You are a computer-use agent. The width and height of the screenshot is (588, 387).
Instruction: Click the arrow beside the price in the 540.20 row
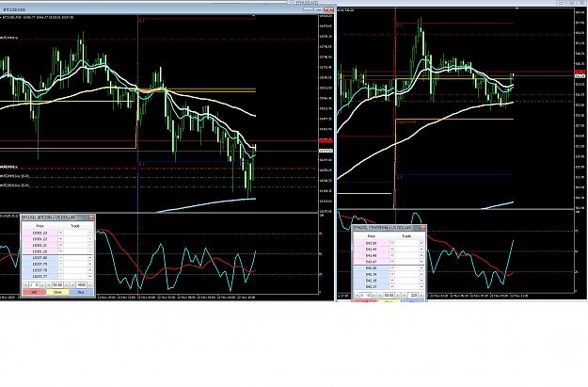pos(392,268)
